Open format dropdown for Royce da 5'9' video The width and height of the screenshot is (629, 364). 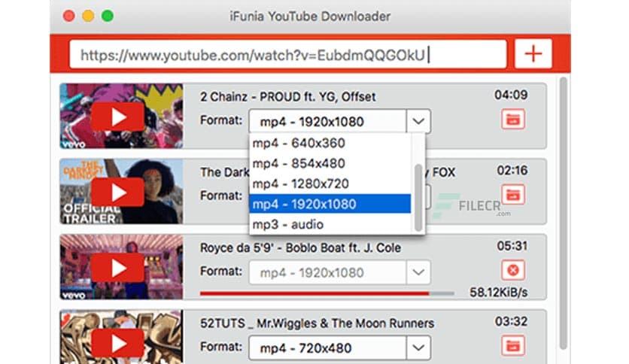click(x=418, y=272)
